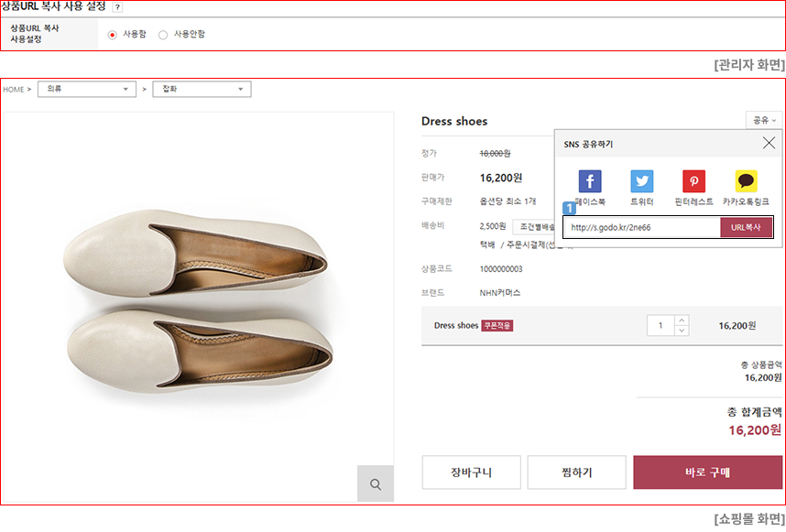
Task: Click the 찜하기 wishlist button
Action: 576,472
